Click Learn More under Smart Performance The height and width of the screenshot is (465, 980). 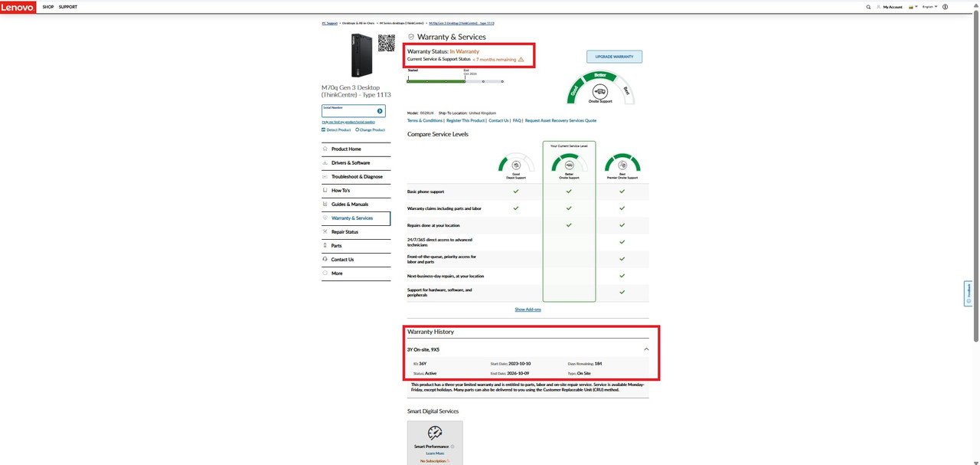click(435, 454)
